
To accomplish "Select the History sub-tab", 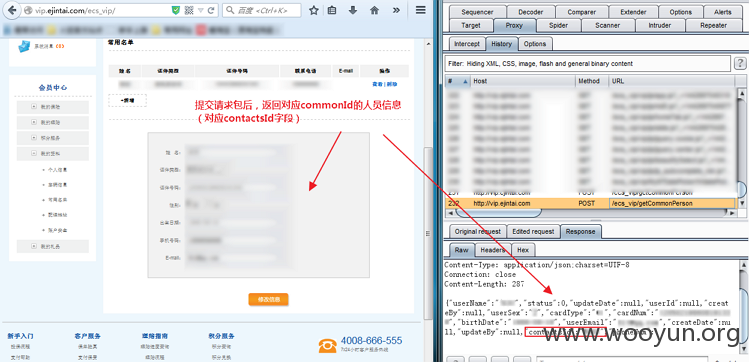I will [x=502, y=43].
